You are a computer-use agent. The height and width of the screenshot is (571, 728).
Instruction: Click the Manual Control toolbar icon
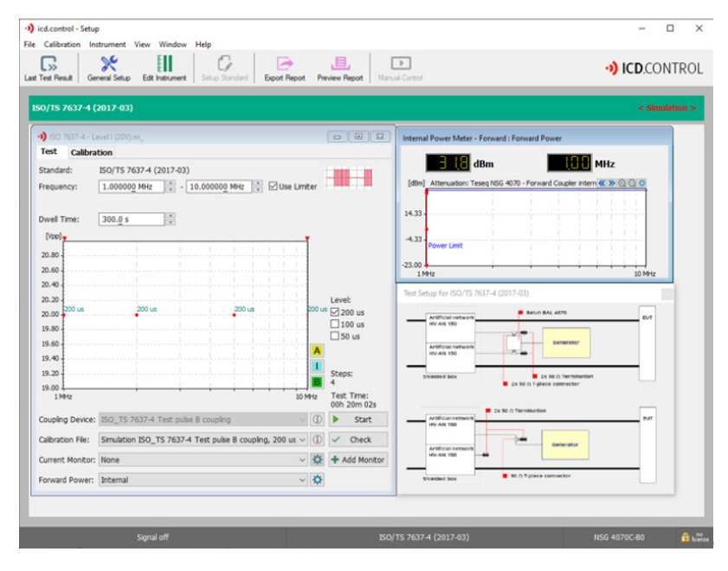(400, 68)
